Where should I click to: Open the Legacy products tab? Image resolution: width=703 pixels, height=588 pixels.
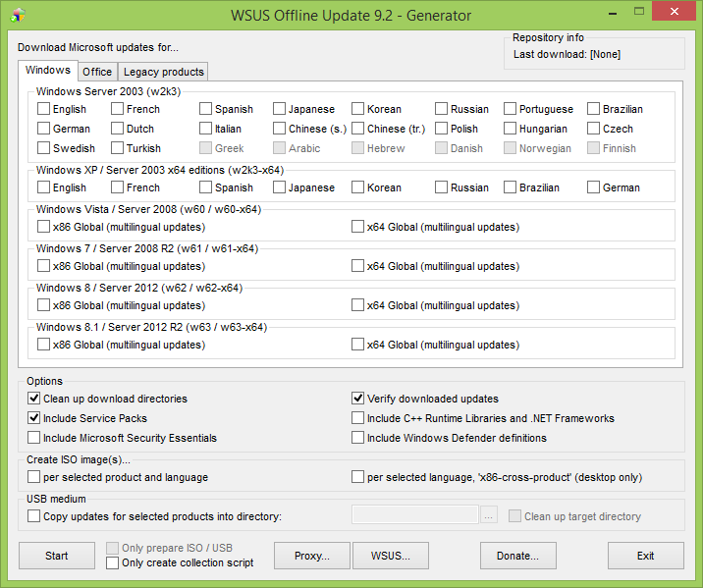coord(163,72)
